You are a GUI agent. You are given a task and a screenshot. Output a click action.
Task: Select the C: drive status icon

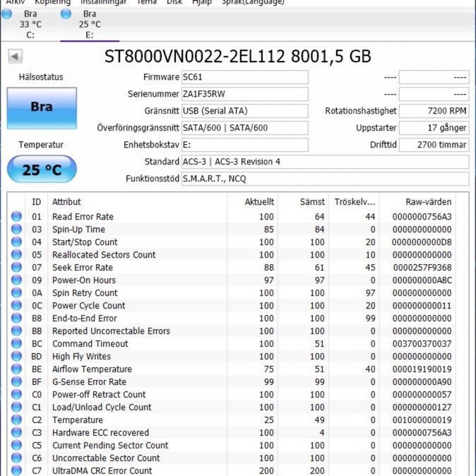7,14
